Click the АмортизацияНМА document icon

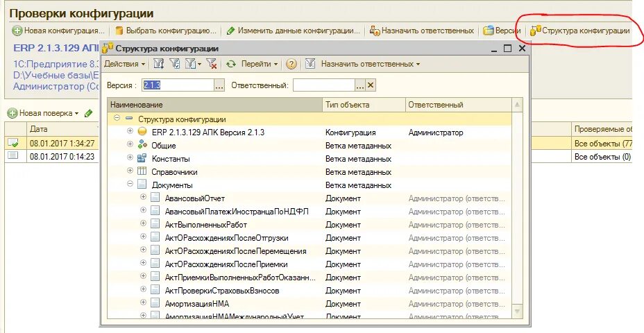point(155,303)
